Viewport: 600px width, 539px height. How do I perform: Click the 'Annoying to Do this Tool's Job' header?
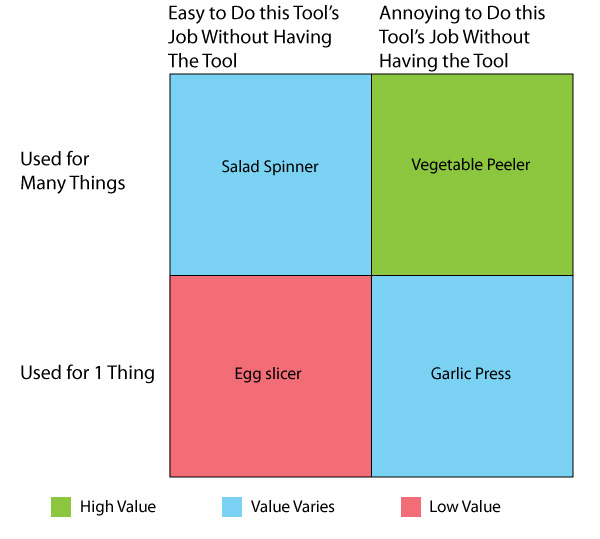[x=462, y=37]
